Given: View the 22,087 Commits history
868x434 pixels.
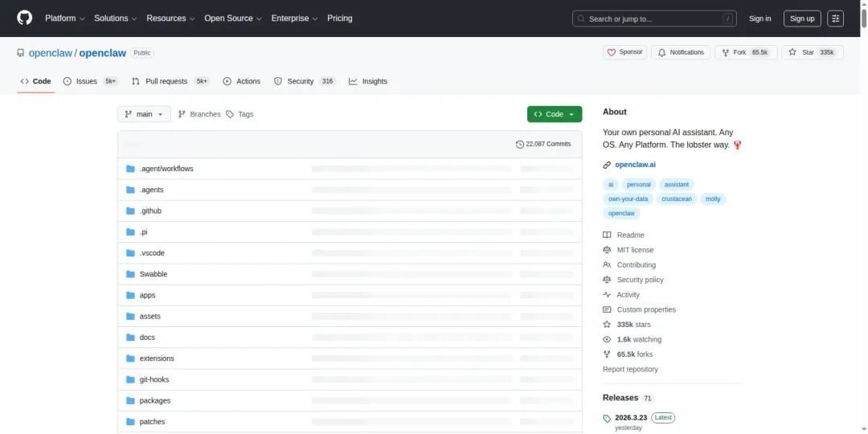Looking at the screenshot, I should point(543,144).
